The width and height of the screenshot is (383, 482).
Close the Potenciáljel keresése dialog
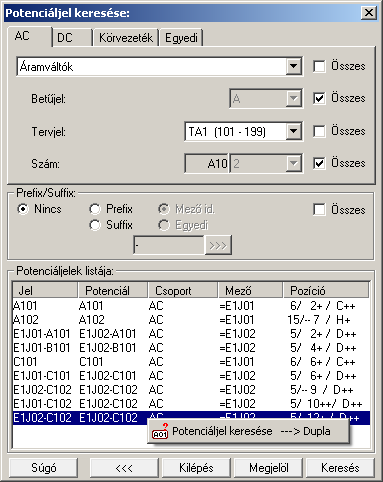tap(369, 13)
